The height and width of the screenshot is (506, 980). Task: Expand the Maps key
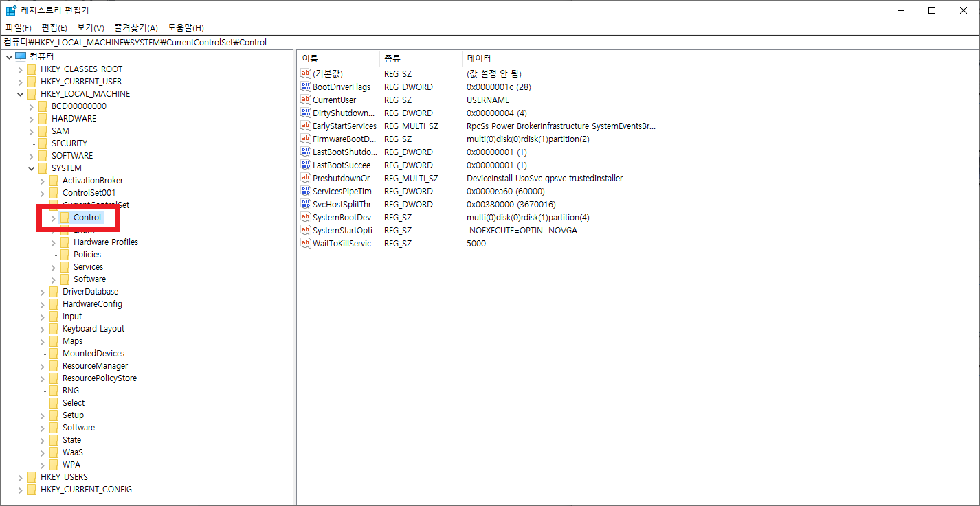(x=42, y=341)
